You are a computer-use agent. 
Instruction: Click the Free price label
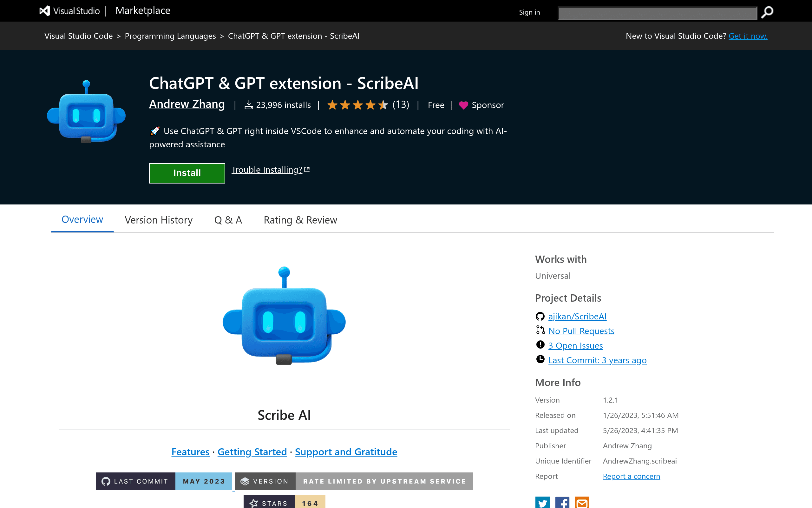[436, 105]
